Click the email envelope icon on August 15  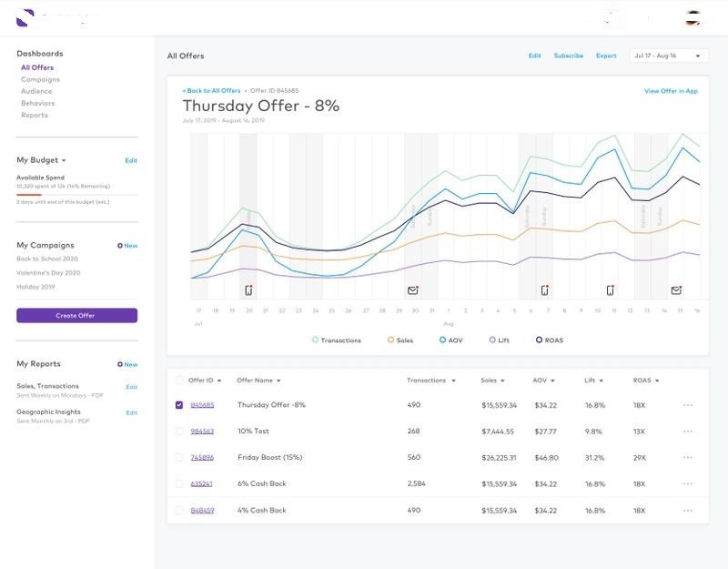point(676,290)
